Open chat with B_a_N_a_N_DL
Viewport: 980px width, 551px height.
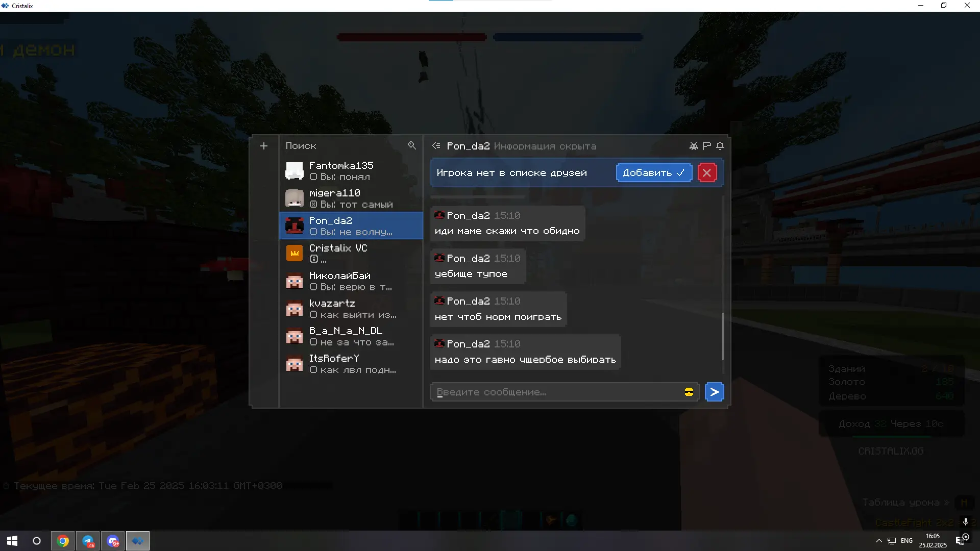click(x=351, y=336)
